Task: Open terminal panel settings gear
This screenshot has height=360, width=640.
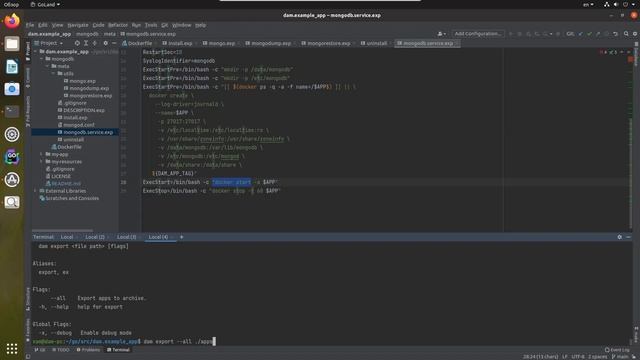Action: tap(620, 237)
